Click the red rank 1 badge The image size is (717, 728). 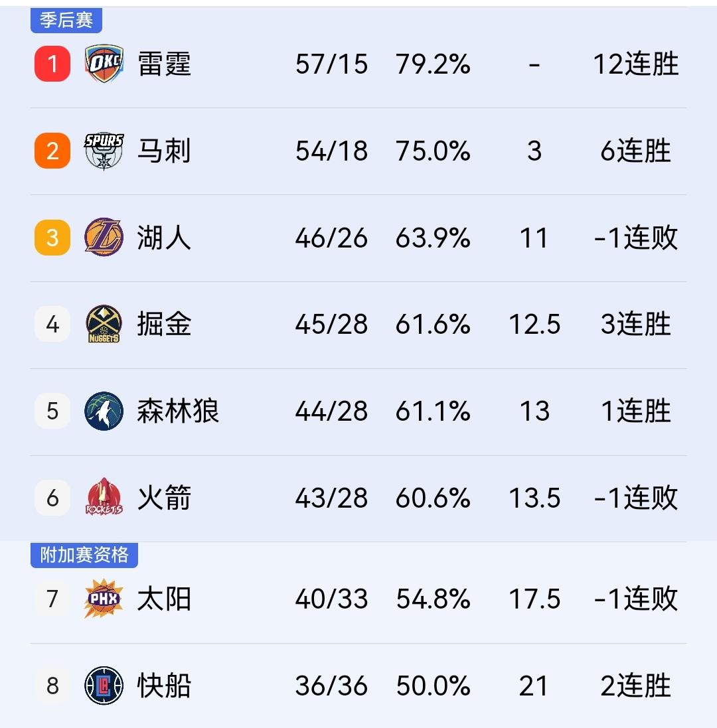[x=51, y=64]
